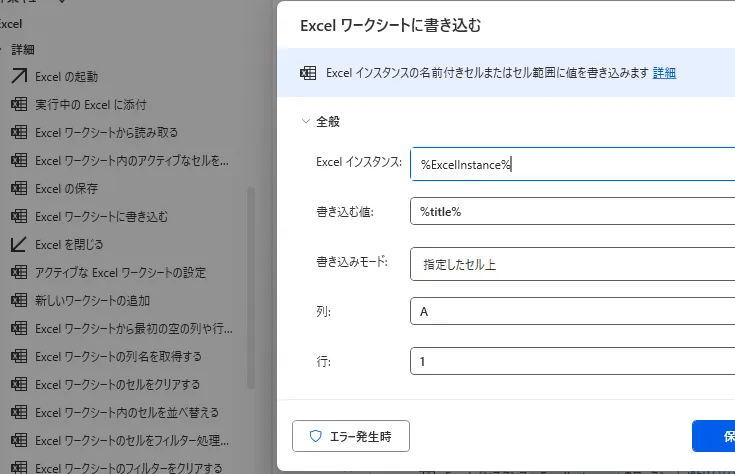
Task: Open the 詳細 help link
Action: point(664,72)
